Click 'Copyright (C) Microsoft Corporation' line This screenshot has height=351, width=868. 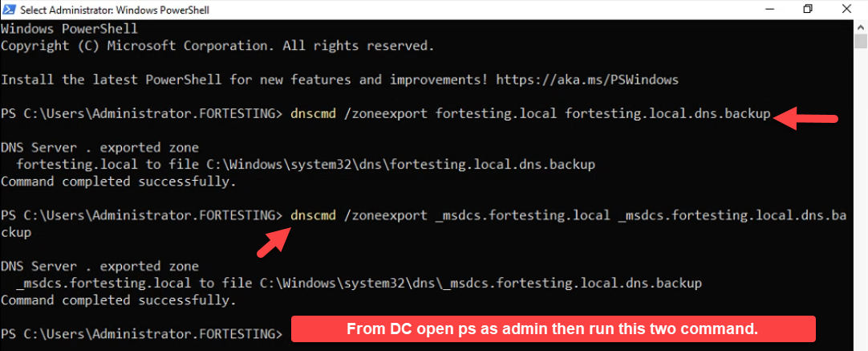tap(217, 46)
